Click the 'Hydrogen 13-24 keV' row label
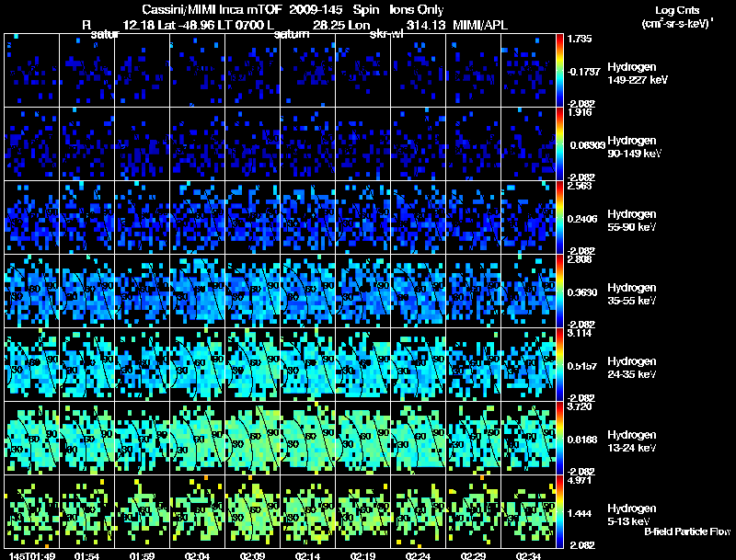The image size is (736, 560). (x=632, y=441)
